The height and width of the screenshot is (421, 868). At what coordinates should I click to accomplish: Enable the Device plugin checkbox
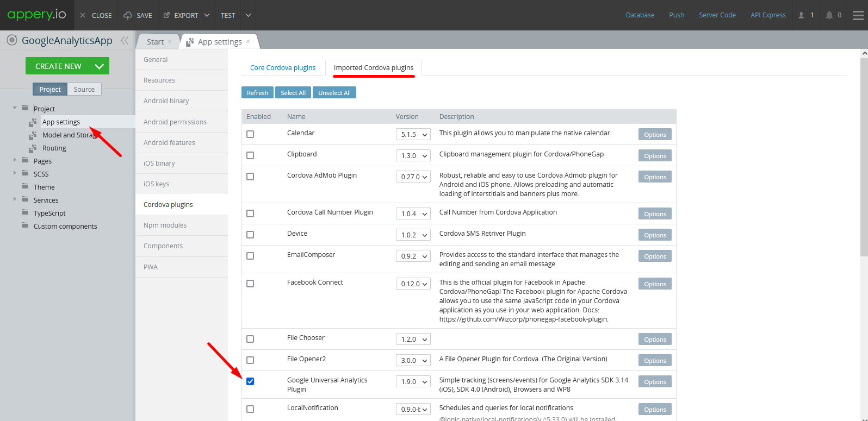[250, 235]
